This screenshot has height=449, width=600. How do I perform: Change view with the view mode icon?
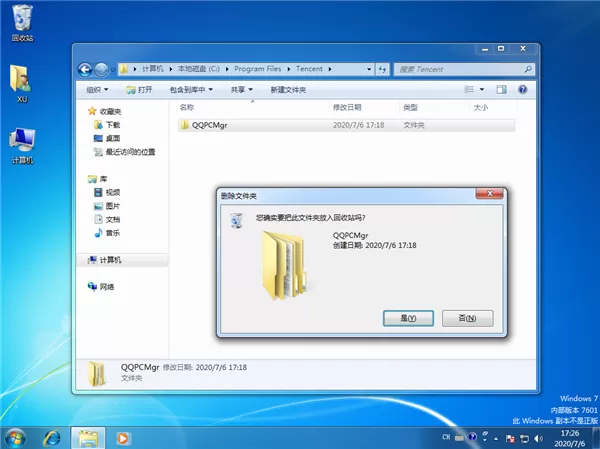click(x=469, y=90)
